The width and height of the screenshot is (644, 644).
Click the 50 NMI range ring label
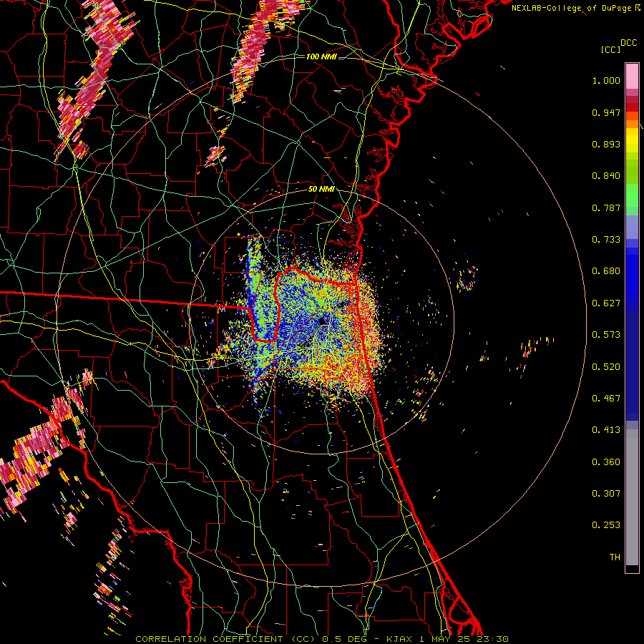[x=321, y=189]
